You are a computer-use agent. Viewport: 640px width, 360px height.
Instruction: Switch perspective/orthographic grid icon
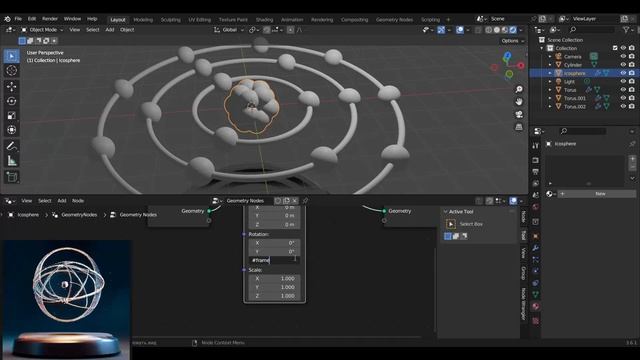click(x=519, y=127)
